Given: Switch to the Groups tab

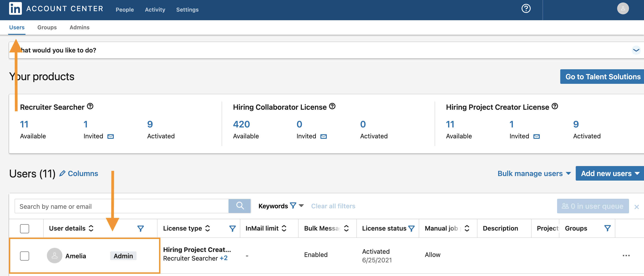Looking at the screenshot, I should pos(47,27).
